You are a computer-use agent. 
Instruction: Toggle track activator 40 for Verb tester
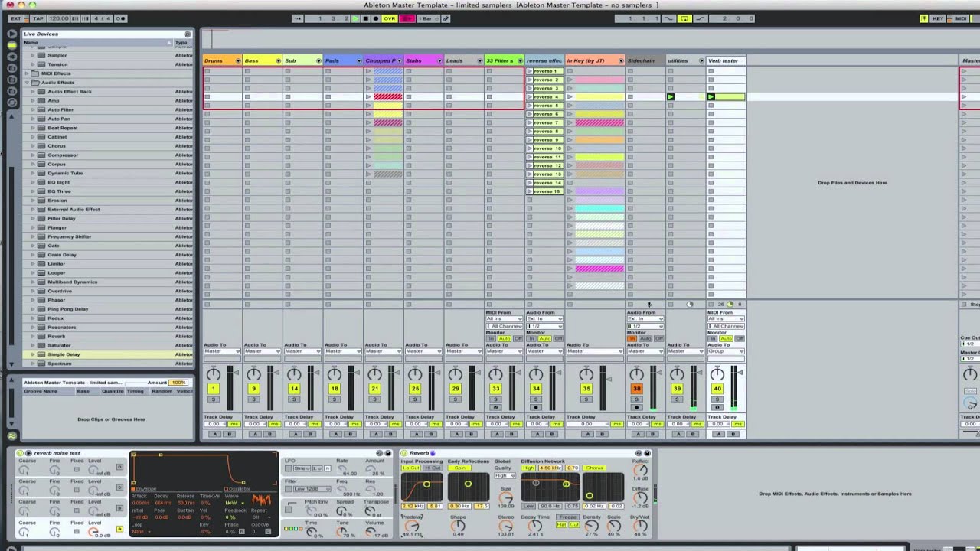tap(717, 389)
